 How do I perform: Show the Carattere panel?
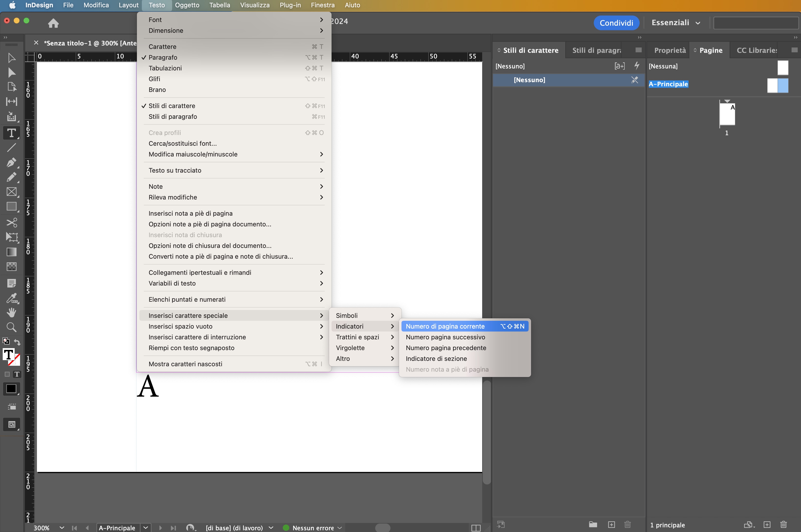pyautogui.click(x=234, y=46)
